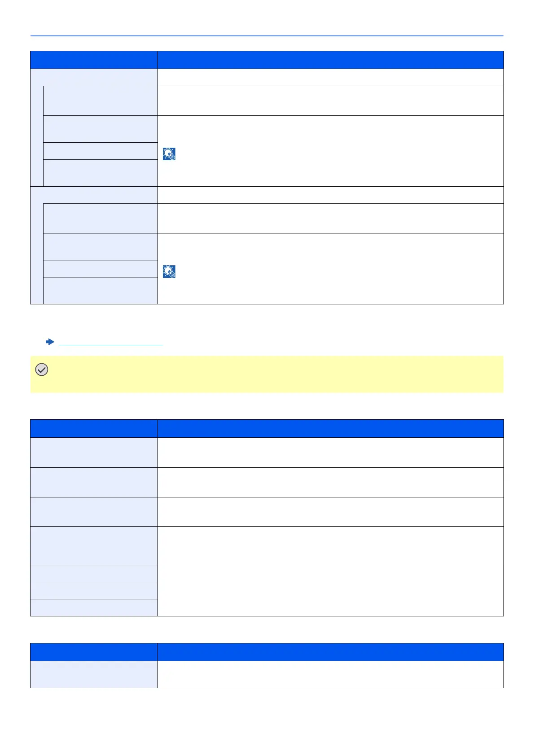Image resolution: width=534 pixels, height=756 pixels.
Task: Click first table's topmost white description row
Action: 331,77
